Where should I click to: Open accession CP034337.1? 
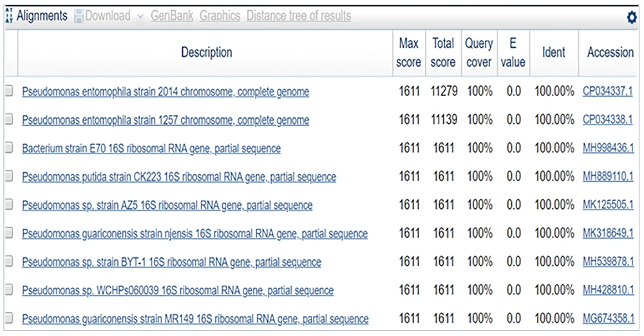point(607,92)
